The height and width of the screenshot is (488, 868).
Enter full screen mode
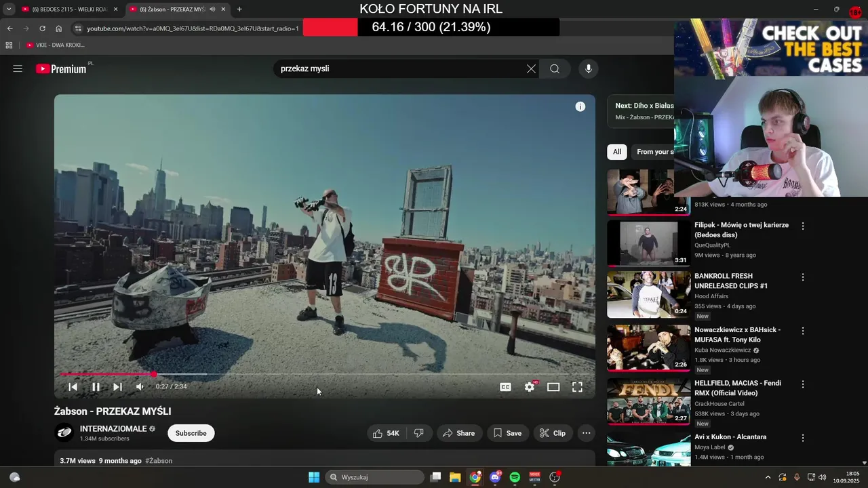[x=577, y=387]
